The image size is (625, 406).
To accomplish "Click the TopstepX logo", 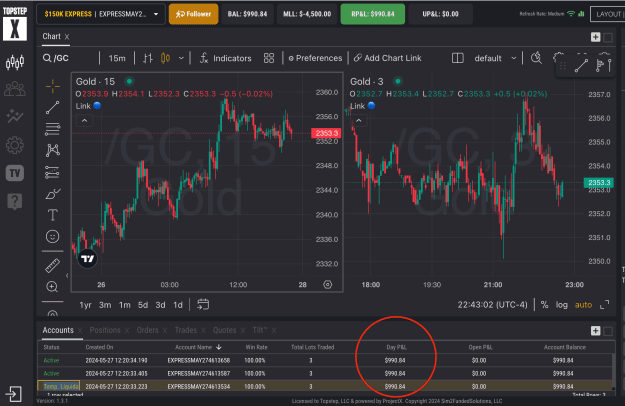I will (x=15, y=23).
